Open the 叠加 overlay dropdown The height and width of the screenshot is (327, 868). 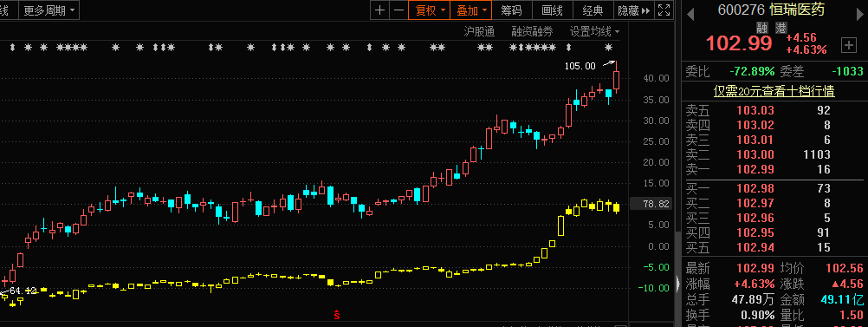(471, 10)
